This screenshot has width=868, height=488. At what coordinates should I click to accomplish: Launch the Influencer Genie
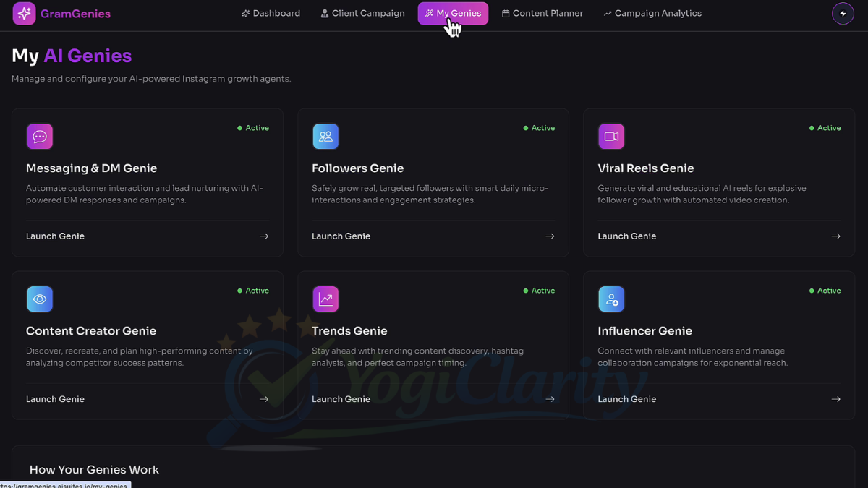click(627, 399)
